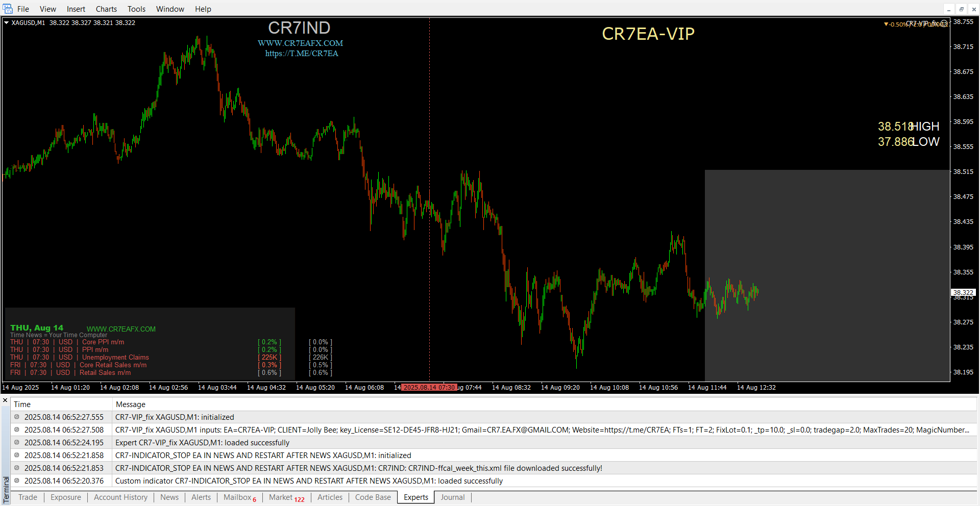980x506 pixels.
Task: Open the Charts menu
Action: point(106,9)
